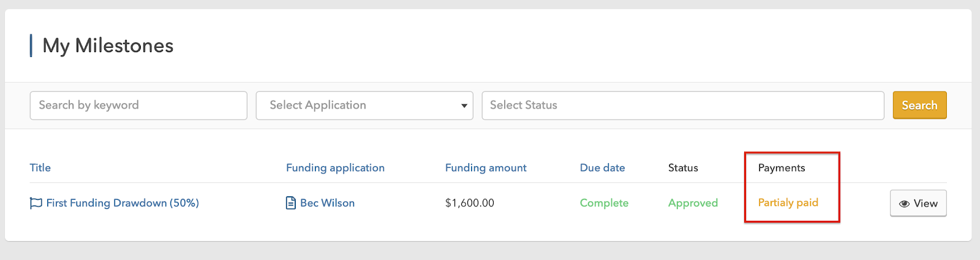This screenshot has height=260, width=980.
Task: Focus the Search by keyword field
Action: 138,105
